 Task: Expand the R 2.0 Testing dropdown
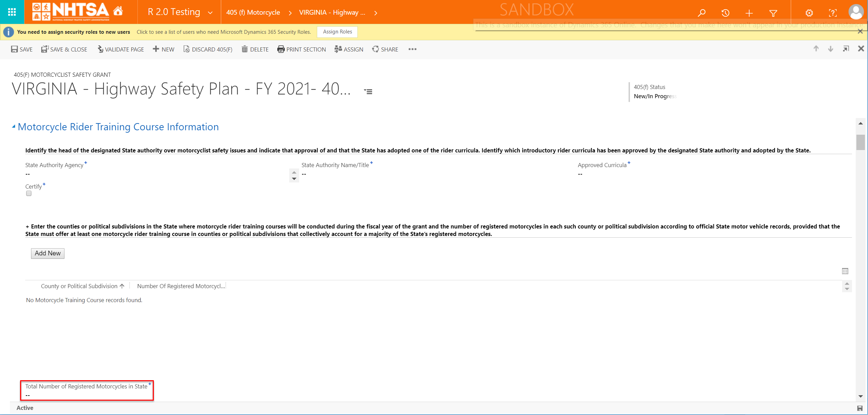pyautogui.click(x=210, y=13)
